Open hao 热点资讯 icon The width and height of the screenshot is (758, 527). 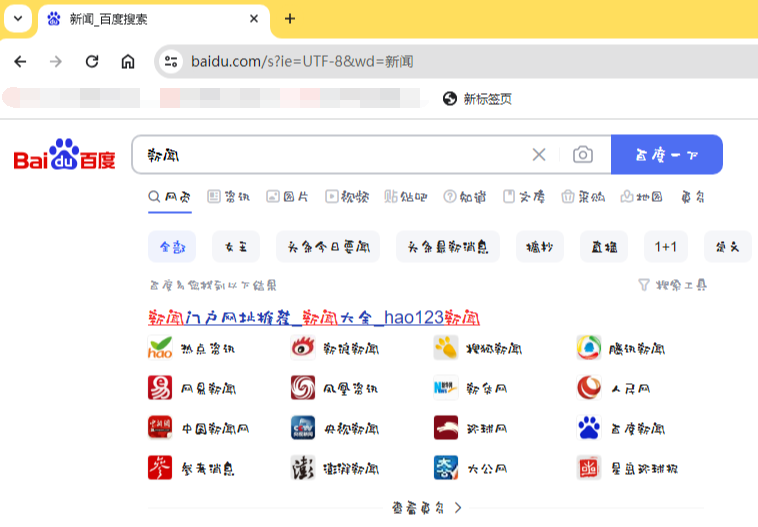click(160, 348)
